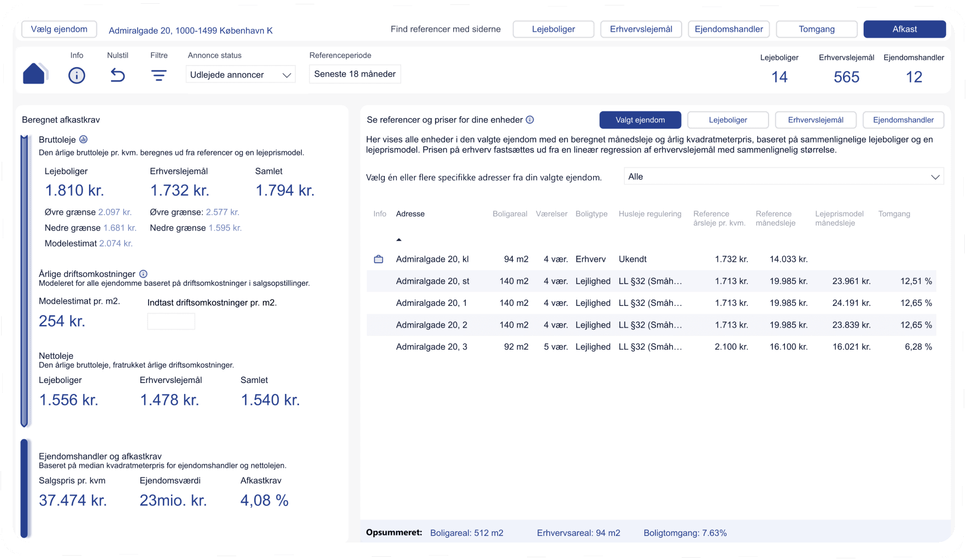This screenshot has height=560, width=967.
Task: Open the Tomgang page button
Action: coord(816,29)
